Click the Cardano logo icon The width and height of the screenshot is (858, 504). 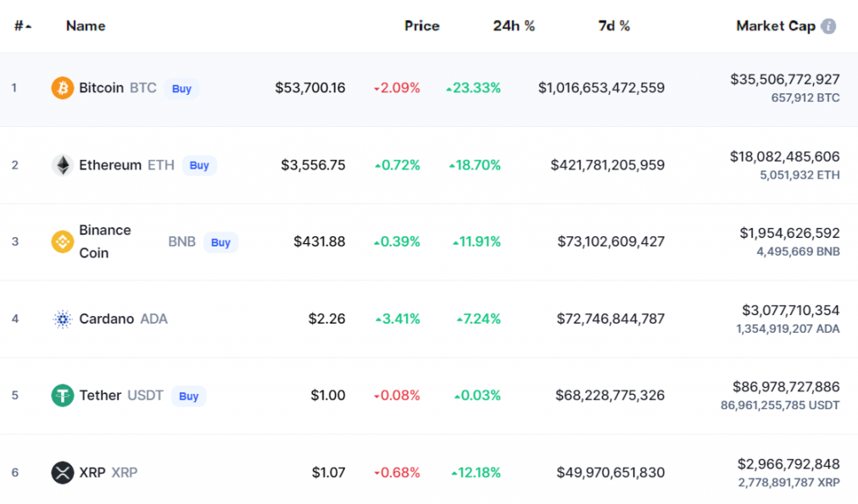[x=63, y=318]
